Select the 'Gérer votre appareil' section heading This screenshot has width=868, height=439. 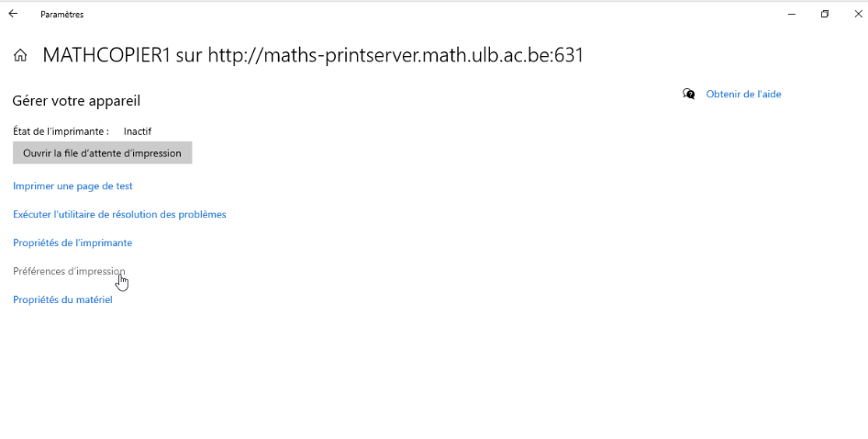pyautogui.click(x=76, y=101)
